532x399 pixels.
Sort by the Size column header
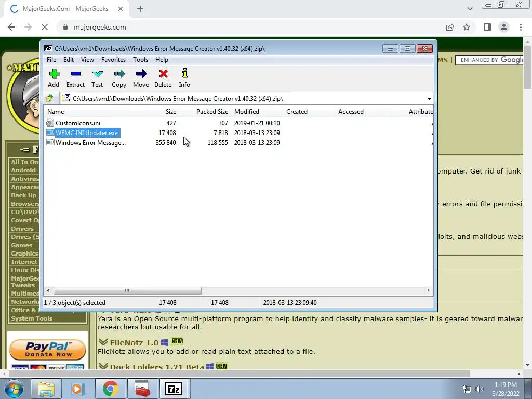tap(153, 112)
